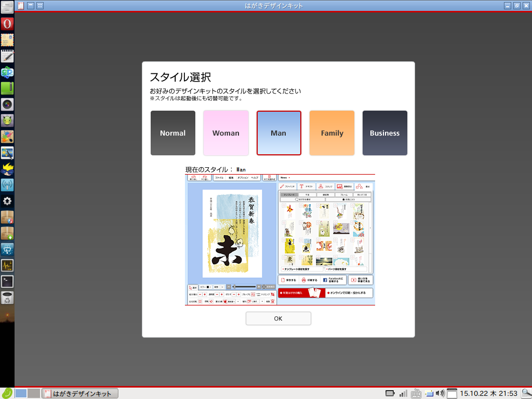This screenshot has width=532, height=399.
Task: Open the trash bin dock icon
Action: tap(7, 298)
